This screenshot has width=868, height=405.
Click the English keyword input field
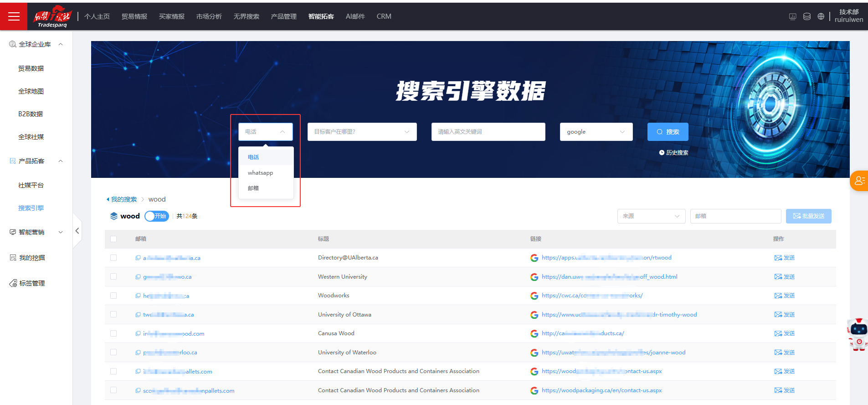click(x=488, y=132)
